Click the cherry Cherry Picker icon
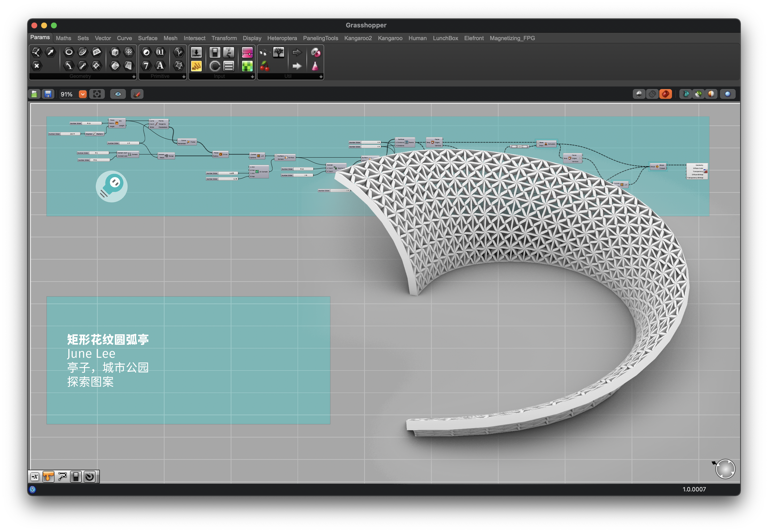The image size is (768, 532). [264, 66]
